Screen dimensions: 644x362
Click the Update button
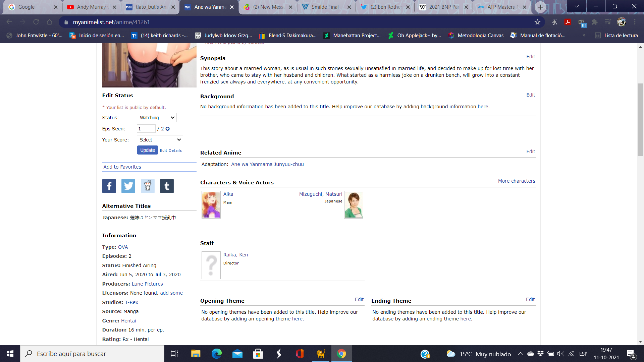click(147, 150)
